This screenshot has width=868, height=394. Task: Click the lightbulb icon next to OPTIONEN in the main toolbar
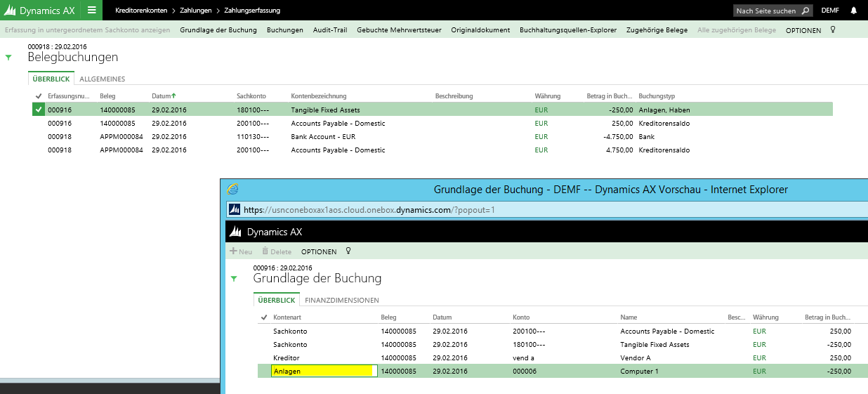(833, 30)
